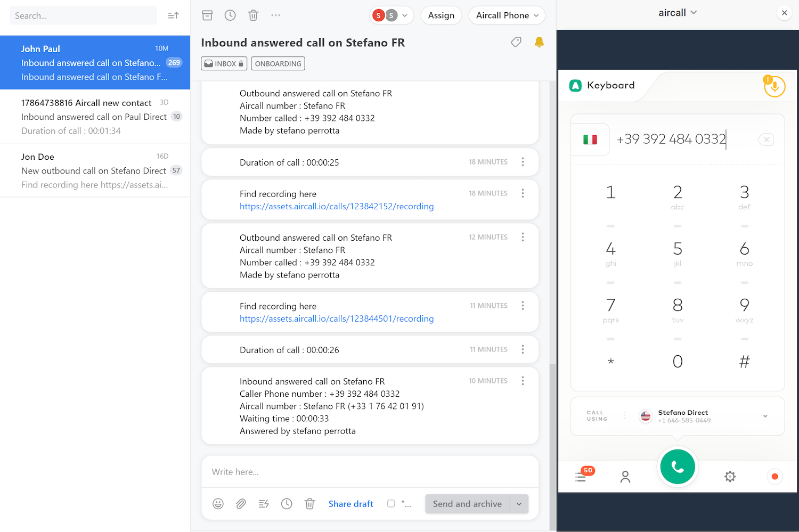Click the archive conversation icon
The image size is (799, 532).
207,15
